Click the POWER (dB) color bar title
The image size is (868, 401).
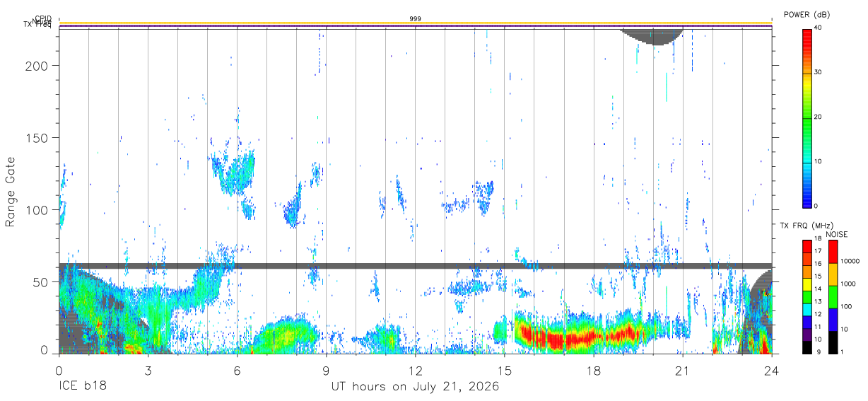(807, 14)
